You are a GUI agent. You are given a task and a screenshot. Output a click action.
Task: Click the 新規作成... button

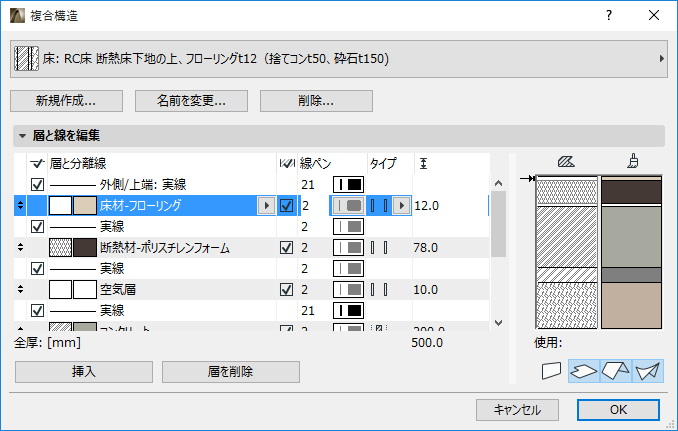[x=66, y=101]
